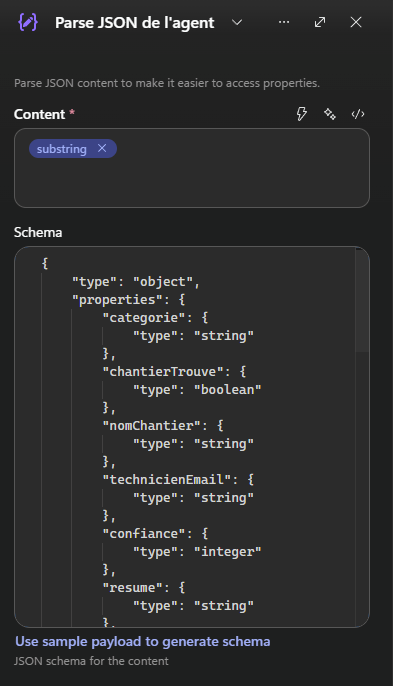Open dynamic content via the lightning icon
The width and height of the screenshot is (393, 686).
point(302,114)
